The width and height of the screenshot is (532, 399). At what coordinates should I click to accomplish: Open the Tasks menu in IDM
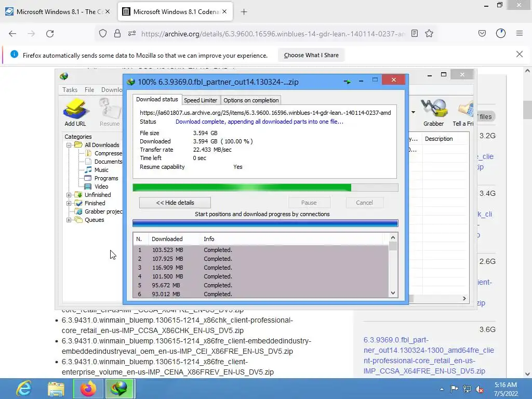tap(70, 89)
